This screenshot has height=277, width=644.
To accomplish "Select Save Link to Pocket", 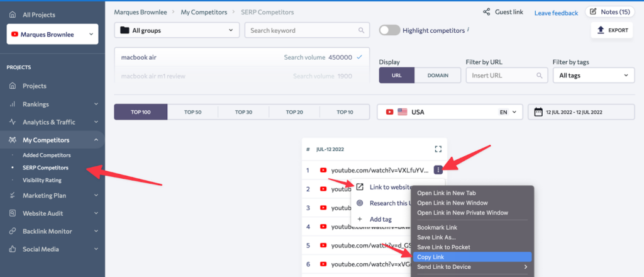I will point(443,247).
